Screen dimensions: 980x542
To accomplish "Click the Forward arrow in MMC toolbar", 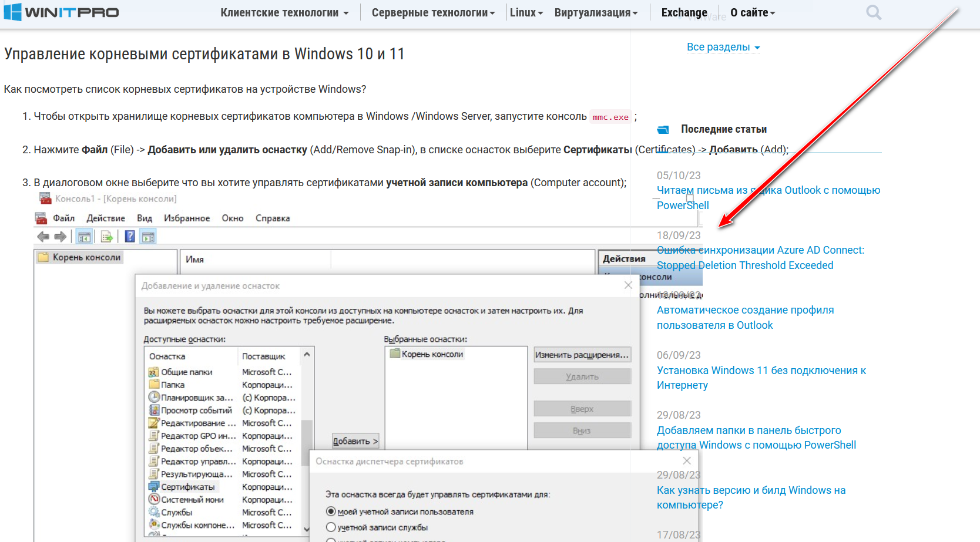I will 60,237.
